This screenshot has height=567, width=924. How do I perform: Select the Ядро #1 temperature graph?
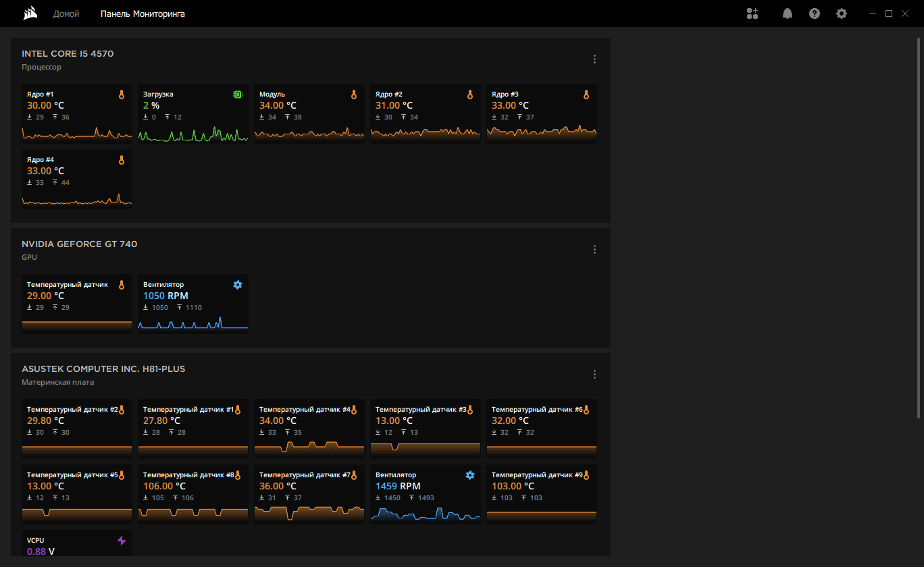click(77, 133)
